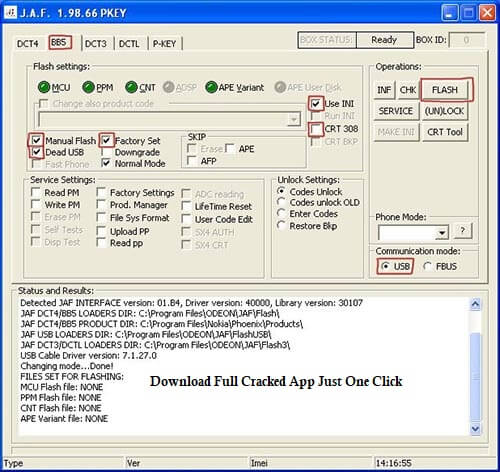This screenshot has height=472, width=500.
Task: Check the Prod. Manager checkbox
Action: click(101, 204)
